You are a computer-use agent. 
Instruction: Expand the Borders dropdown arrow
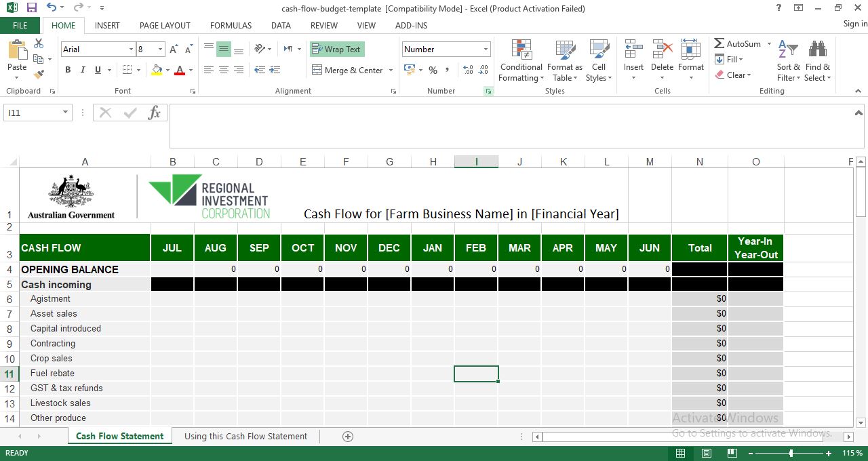[138, 70]
